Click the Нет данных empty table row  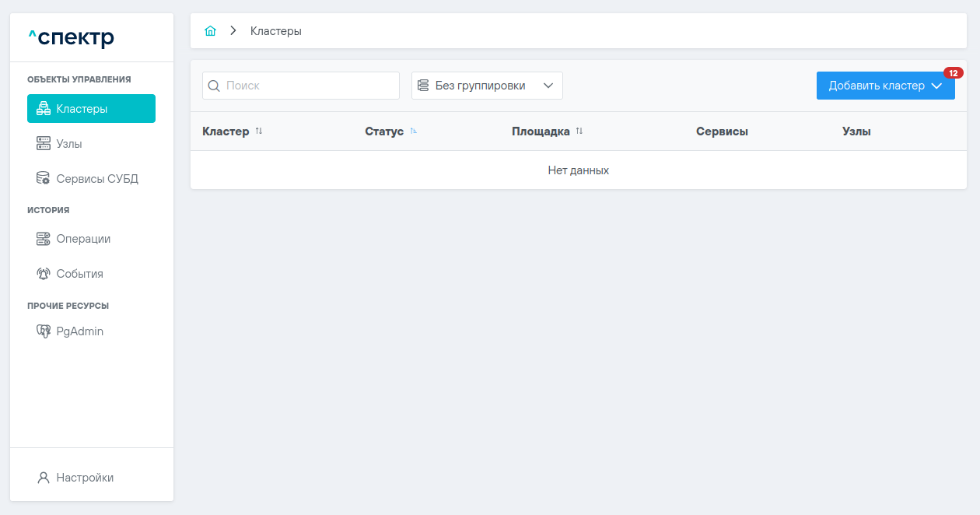click(578, 170)
